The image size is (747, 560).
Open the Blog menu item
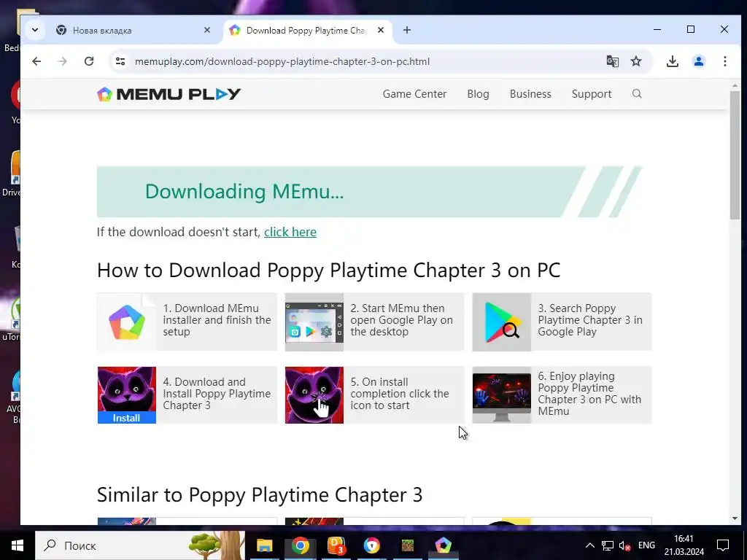tap(478, 94)
